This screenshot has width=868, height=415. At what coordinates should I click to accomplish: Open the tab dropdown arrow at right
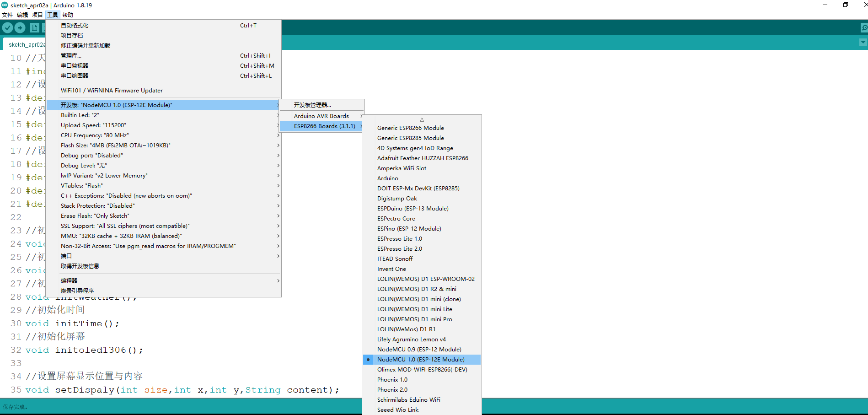tap(863, 43)
